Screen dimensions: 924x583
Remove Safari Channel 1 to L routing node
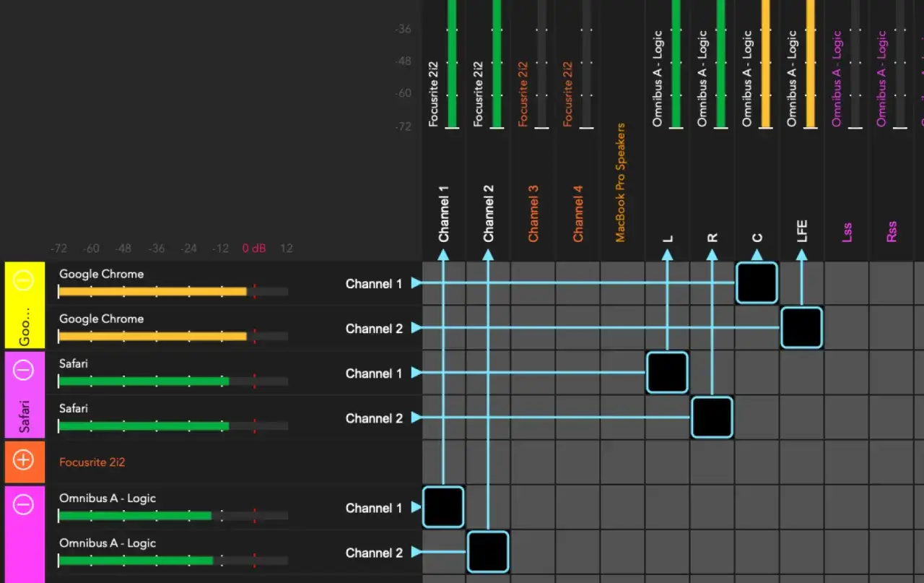[667, 372]
